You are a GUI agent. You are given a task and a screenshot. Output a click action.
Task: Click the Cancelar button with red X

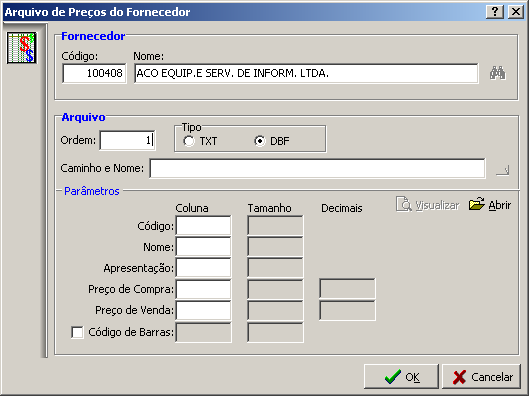pyautogui.click(x=481, y=376)
